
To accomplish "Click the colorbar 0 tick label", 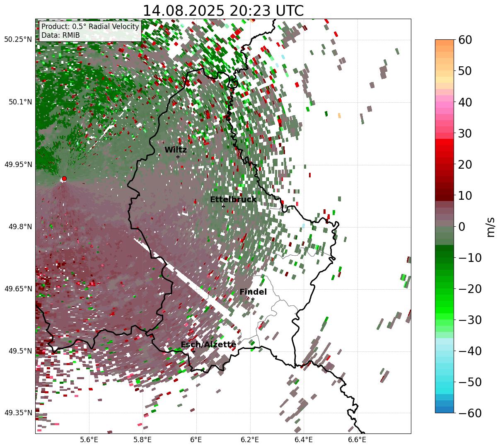I will (461, 226).
